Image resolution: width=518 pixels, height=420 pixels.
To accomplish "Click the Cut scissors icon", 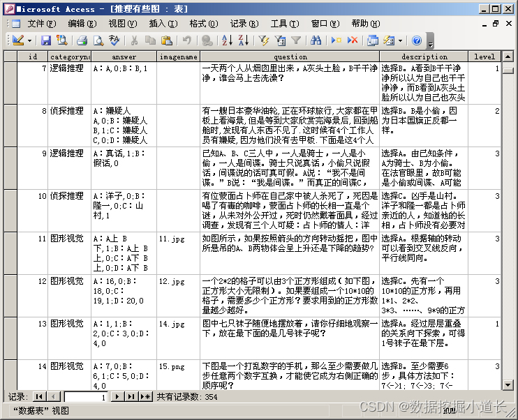I will click(x=134, y=40).
